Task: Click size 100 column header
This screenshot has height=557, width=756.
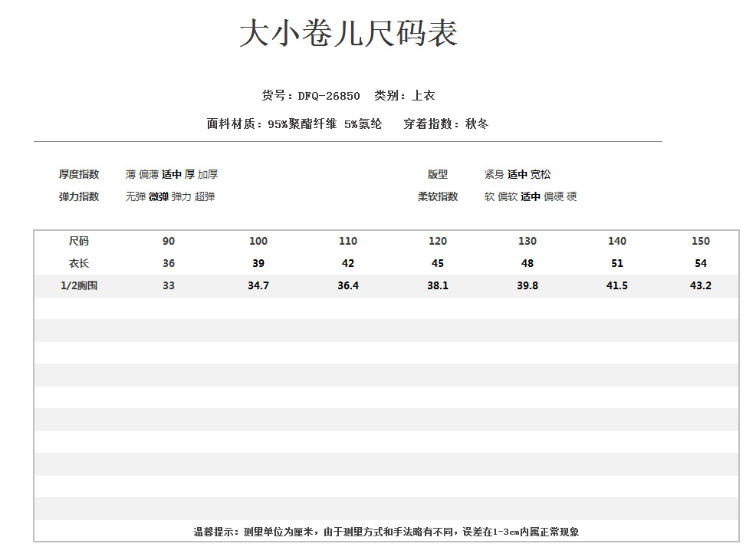Action: coord(258,241)
